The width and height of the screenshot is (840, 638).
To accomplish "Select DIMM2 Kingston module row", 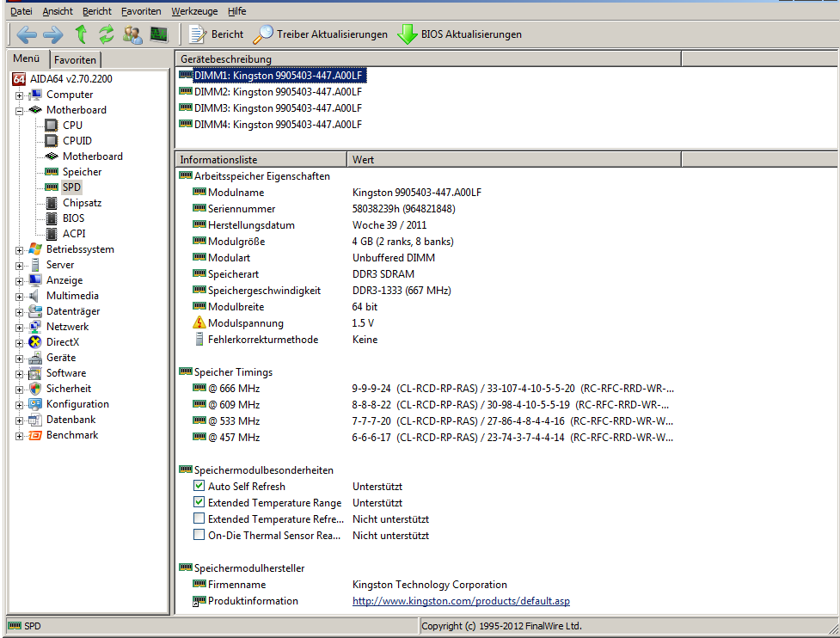I will tap(271, 92).
